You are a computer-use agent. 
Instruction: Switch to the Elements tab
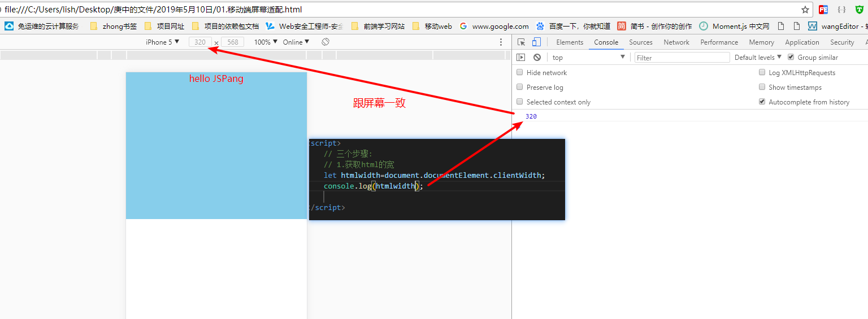click(x=570, y=42)
